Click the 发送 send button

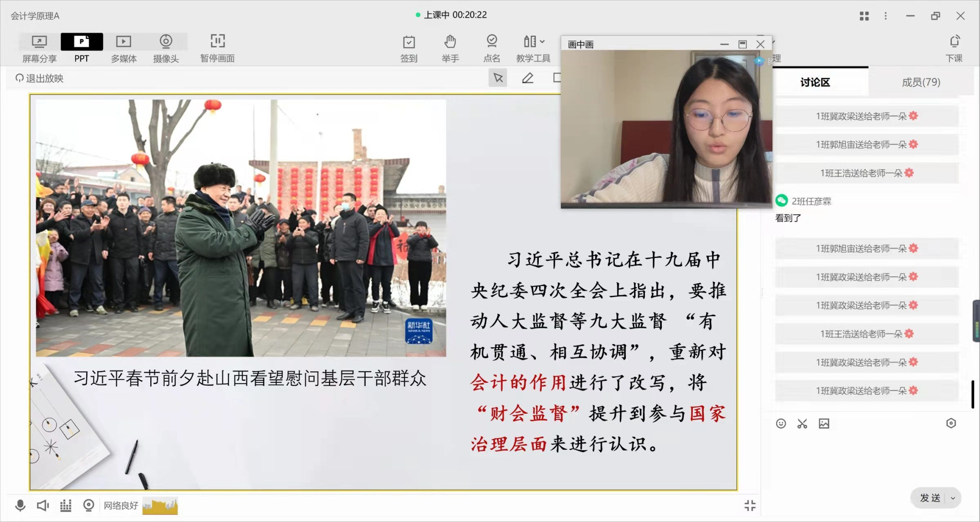tap(930, 498)
